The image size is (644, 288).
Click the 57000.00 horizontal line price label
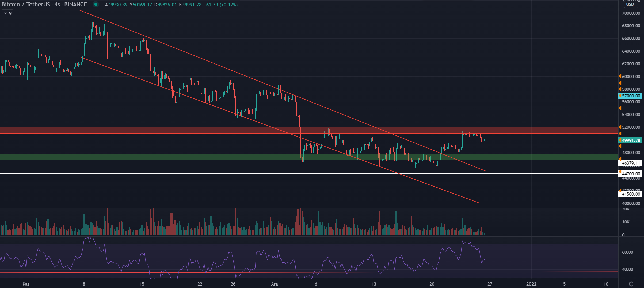(x=631, y=96)
